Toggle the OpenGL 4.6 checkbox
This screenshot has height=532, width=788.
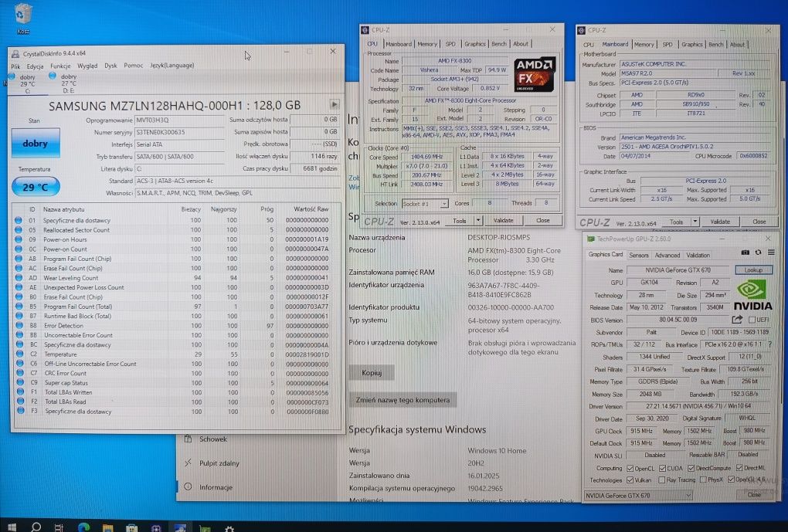pyautogui.click(x=731, y=479)
